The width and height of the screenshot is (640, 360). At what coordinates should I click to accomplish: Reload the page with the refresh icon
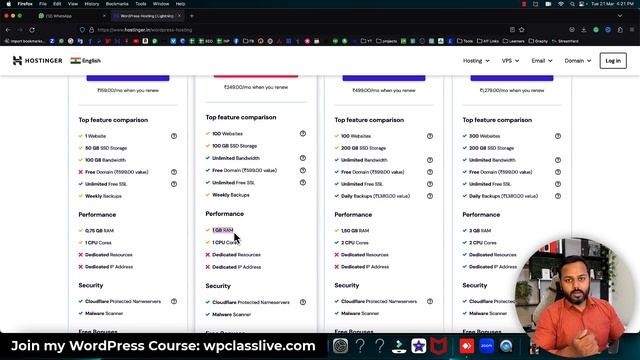pos(32,30)
